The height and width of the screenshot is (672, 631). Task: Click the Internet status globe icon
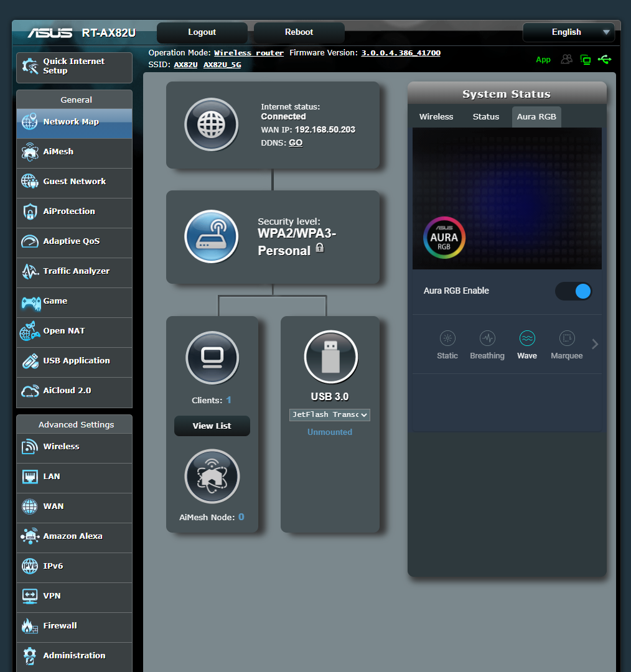pyautogui.click(x=212, y=124)
